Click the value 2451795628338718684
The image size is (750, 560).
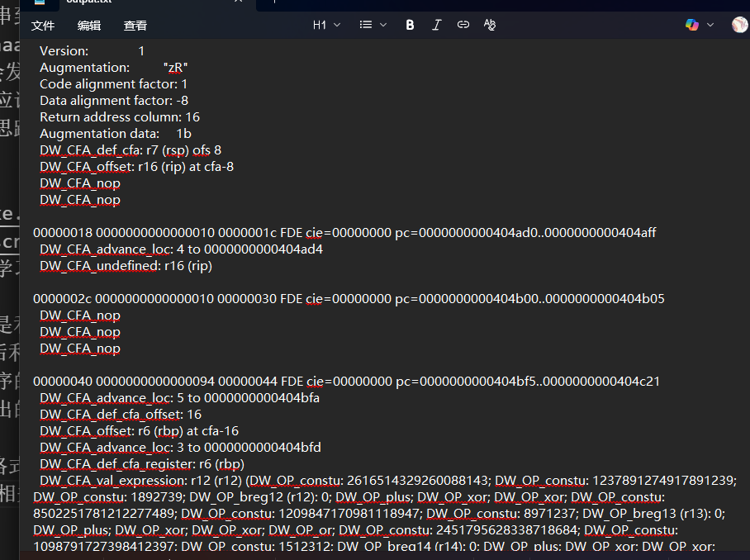[x=506, y=530]
